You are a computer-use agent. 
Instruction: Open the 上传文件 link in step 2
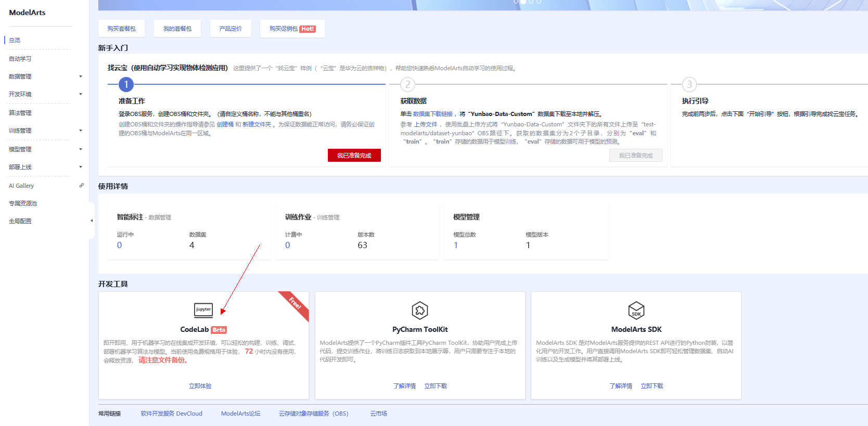(426, 124)
